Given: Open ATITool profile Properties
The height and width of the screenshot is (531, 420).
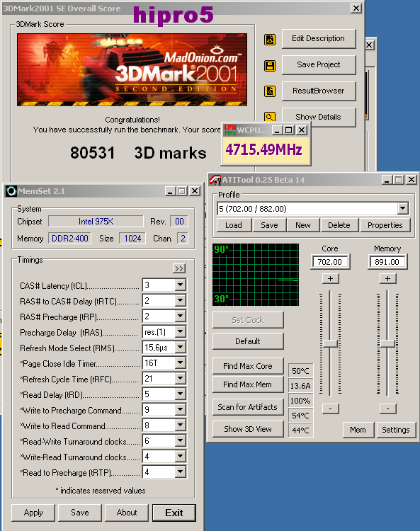Looking at the screenshot, I should point(385,225).
